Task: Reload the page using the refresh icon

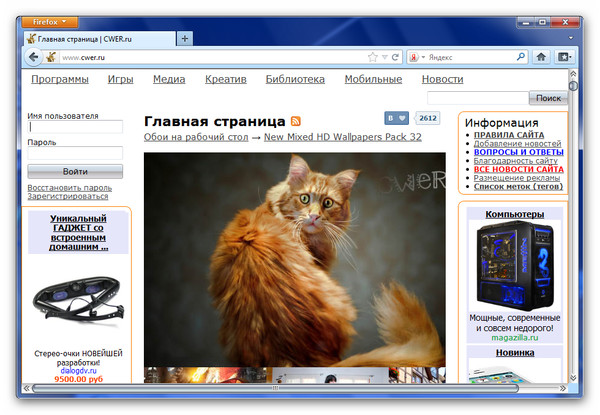Action: click(x=396, y=57)
